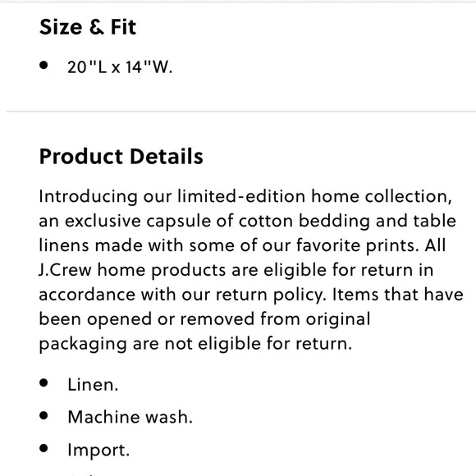Image resolution: width=476 pixels, height=476 pixels.
Task: Click the bullet dot beside Import
Action: point(43,448)
